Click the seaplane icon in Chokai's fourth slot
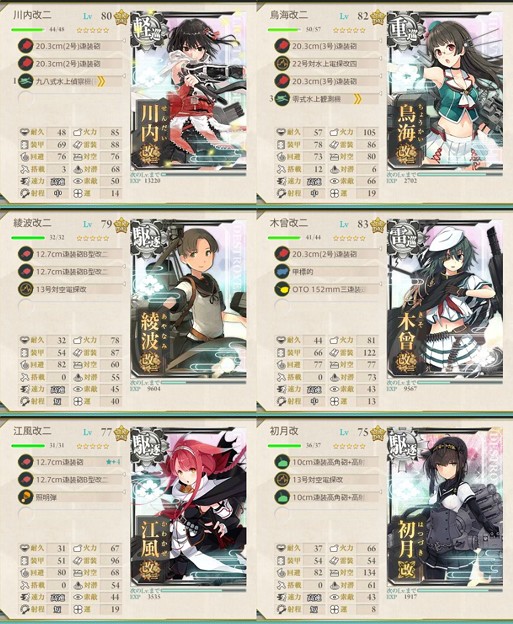 [x=282, y=99]
